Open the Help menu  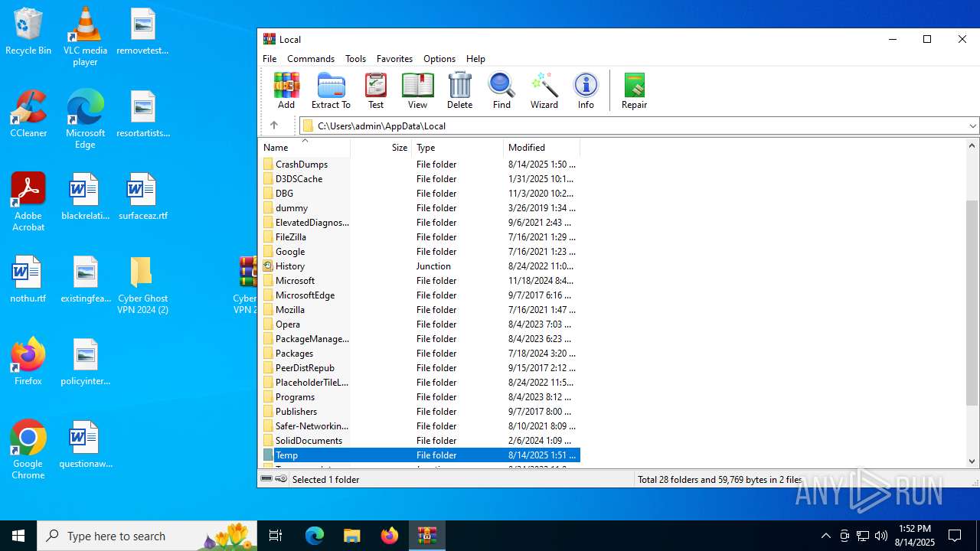475,59
